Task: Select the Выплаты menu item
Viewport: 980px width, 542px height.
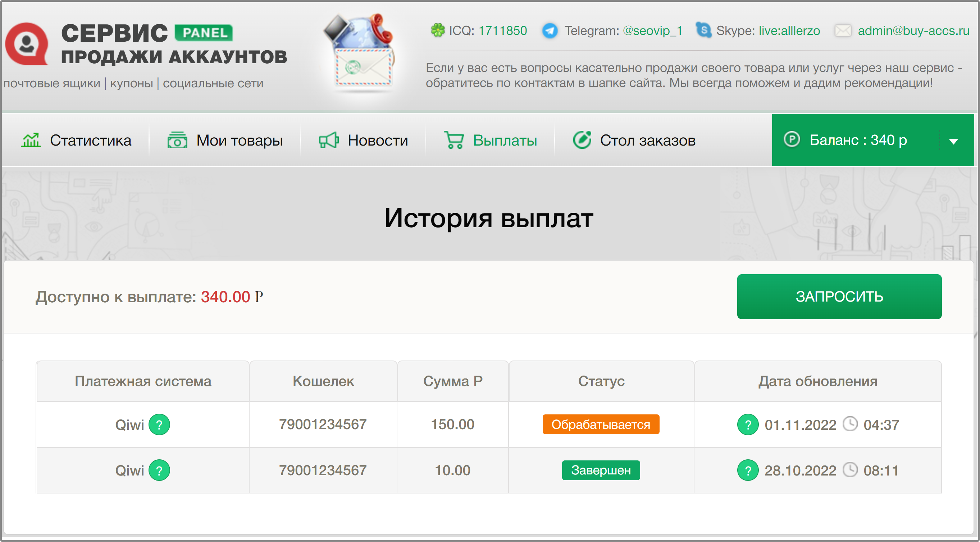Action: 505,141
